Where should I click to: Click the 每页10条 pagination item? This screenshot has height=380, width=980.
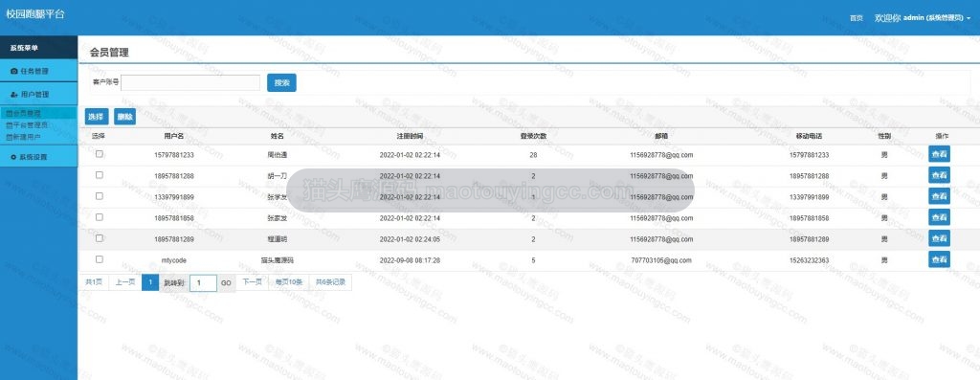(x=289, y=282)
